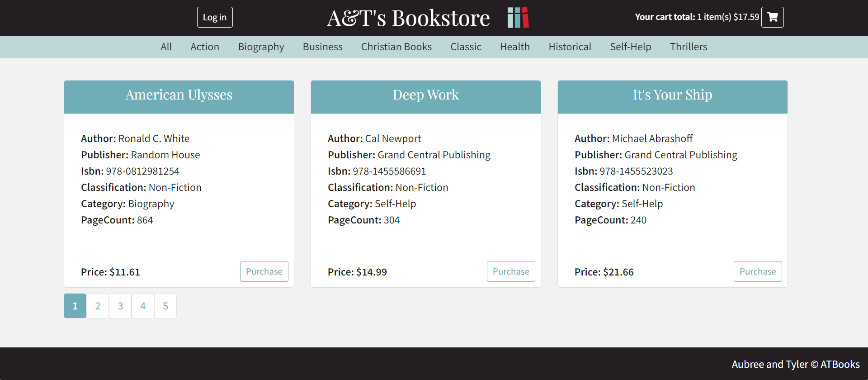Filter by the Business category
The image size is (868, 380).
(x=322, y=47)
